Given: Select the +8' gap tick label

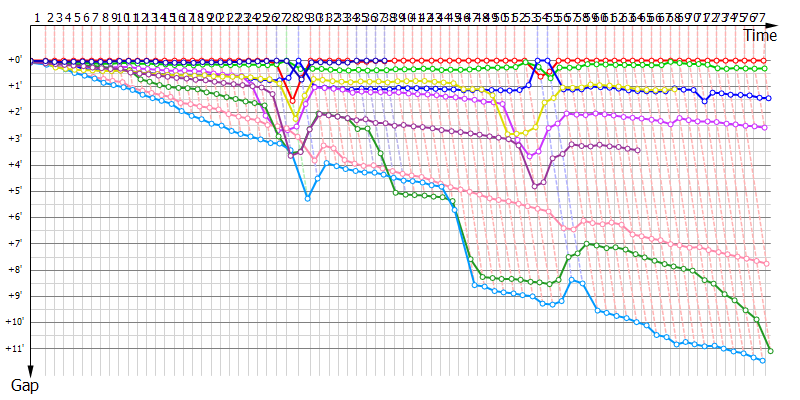Looking at the screenshot, I should (14, 270).
